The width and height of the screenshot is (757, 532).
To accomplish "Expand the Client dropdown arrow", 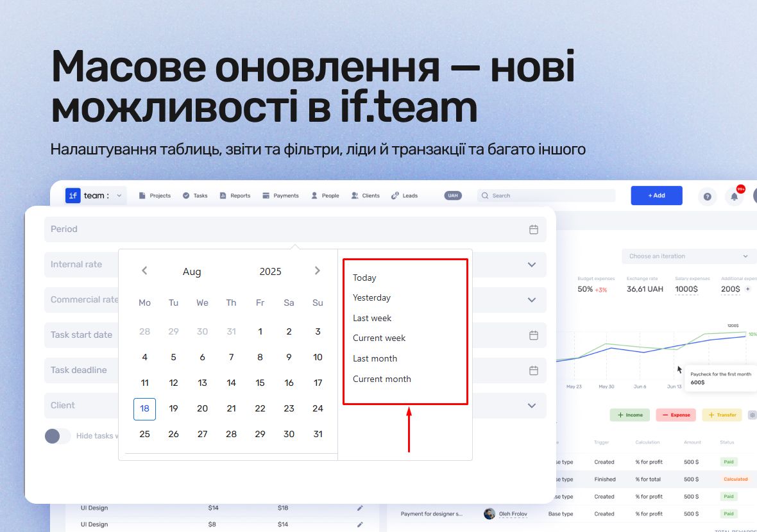I will tap(532, 406).
